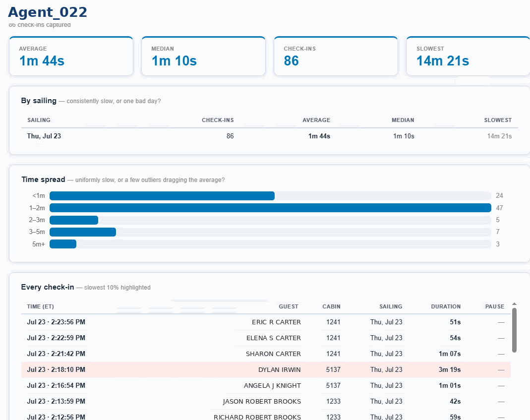530x420 pixels.
Task: Click the 1–2m histogram bar
Action: point(270,208)
